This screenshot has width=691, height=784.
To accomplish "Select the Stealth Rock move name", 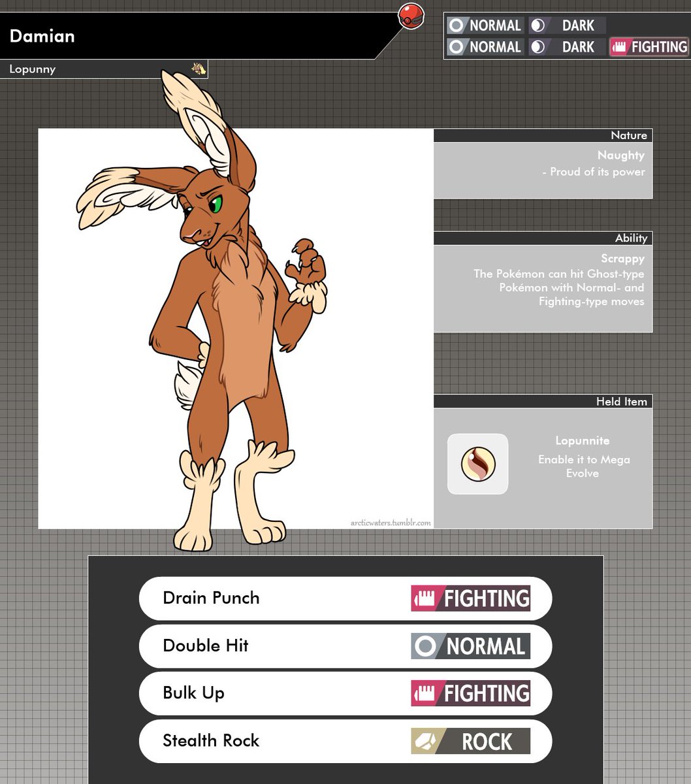I will pos(211,740).
